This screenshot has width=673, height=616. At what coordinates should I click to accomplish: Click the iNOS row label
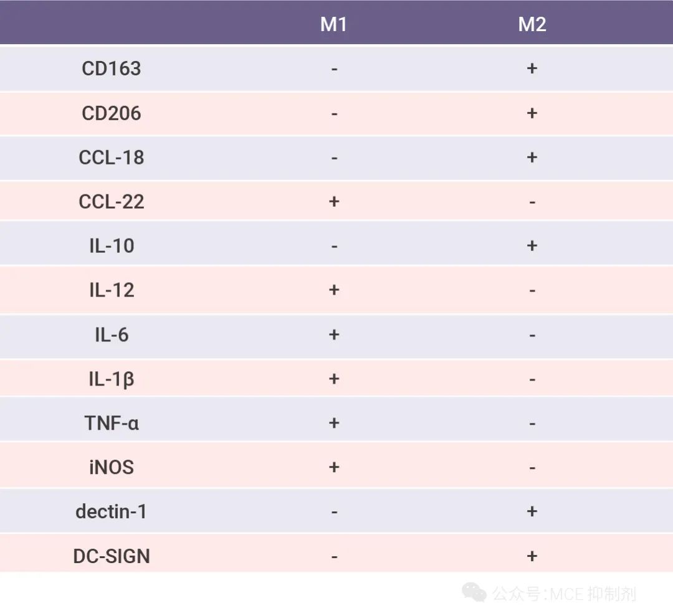112,468
